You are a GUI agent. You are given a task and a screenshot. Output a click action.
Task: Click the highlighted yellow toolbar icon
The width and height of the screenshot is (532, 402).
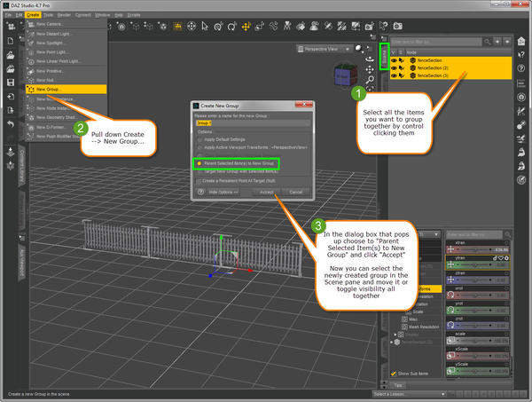coord(177,26)
